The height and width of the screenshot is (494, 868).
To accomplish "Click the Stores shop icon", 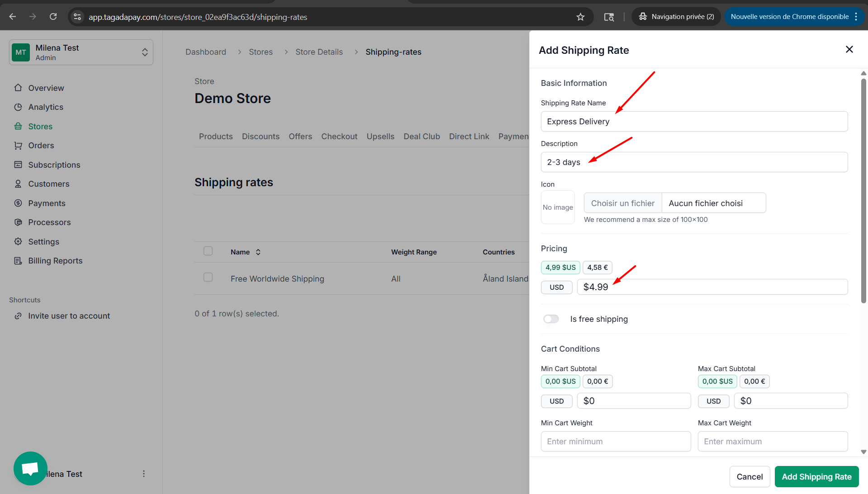I will pos(18,126).
